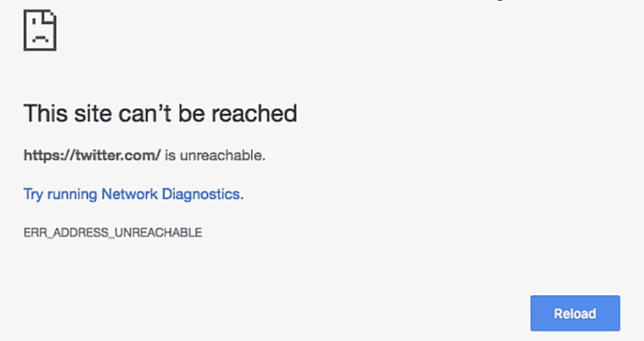Viewport: 644px width, 341px height.
Task: Click the word "running" in the link
Action: coord(72,194)
